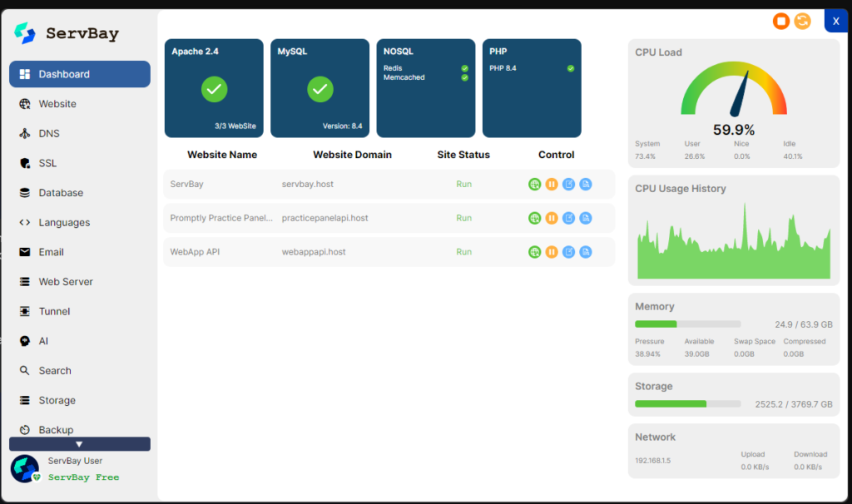This screenshot has width=852, height=504.
Task: Click the 24.9 / 63.9 GB memory value
Action: 804,324
